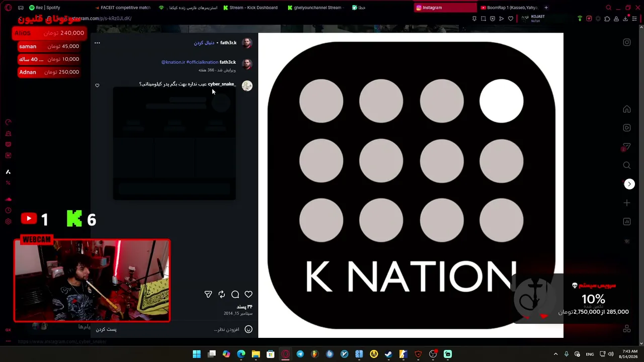This screenshot has width=644, height=362.
Task: Click the heart bookmark icon in the browser toolbar
Action: pyautogui.click(x=511, y=19)
